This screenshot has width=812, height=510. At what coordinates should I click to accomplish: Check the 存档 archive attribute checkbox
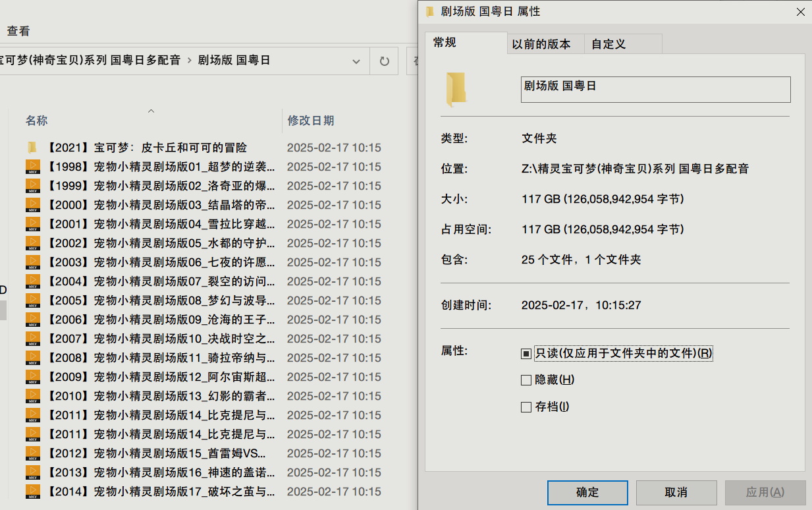[526, 407]
